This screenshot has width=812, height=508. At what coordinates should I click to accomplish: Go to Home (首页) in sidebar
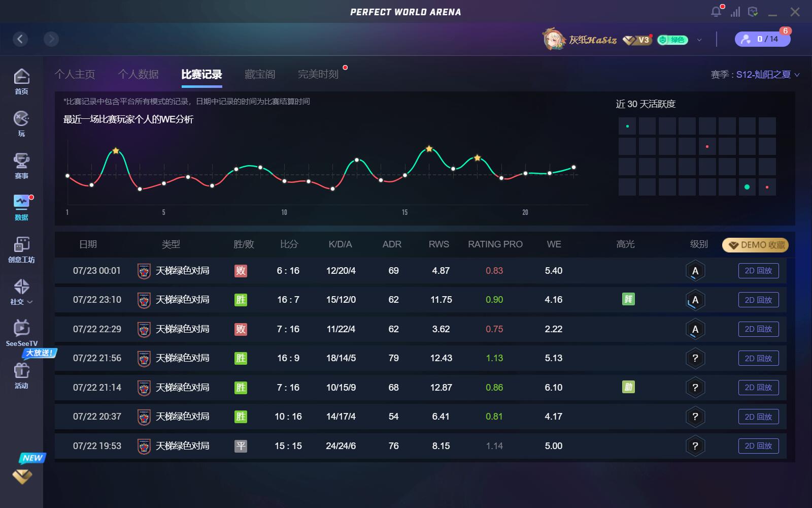21,81
